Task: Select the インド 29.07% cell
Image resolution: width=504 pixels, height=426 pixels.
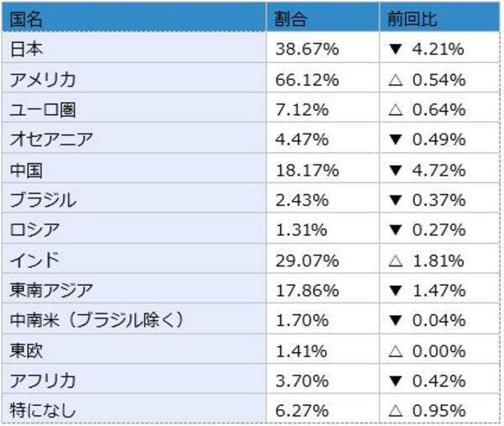Action: 307,260
